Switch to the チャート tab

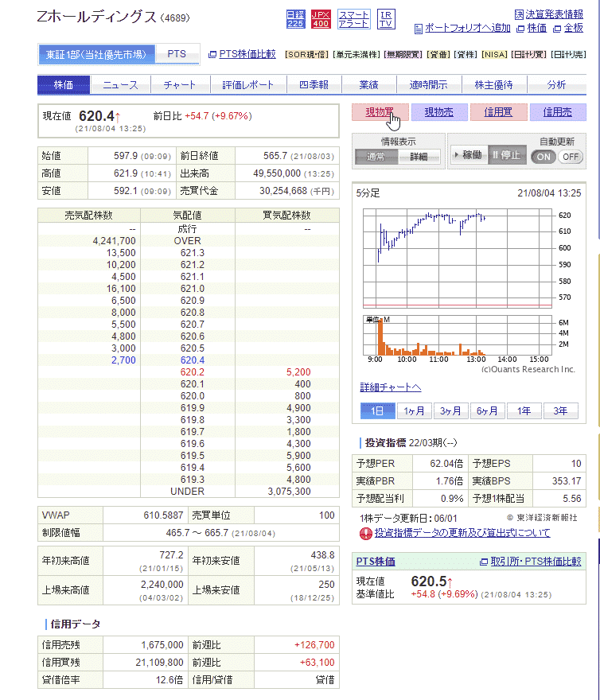[x=180, y=85]
